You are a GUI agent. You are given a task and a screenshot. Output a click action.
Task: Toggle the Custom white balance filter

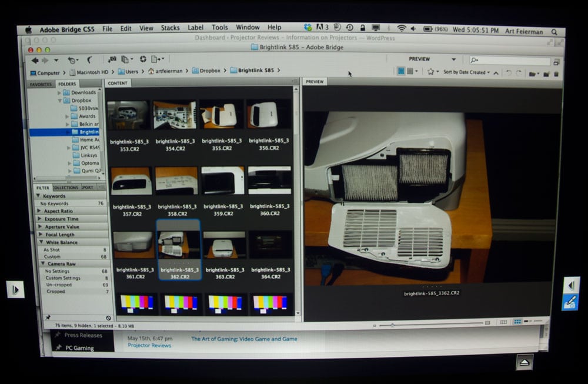[x=52, y=256]
